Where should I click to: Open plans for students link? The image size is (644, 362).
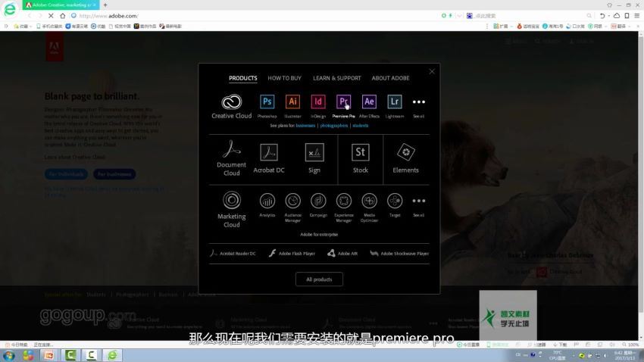[360, 126]
